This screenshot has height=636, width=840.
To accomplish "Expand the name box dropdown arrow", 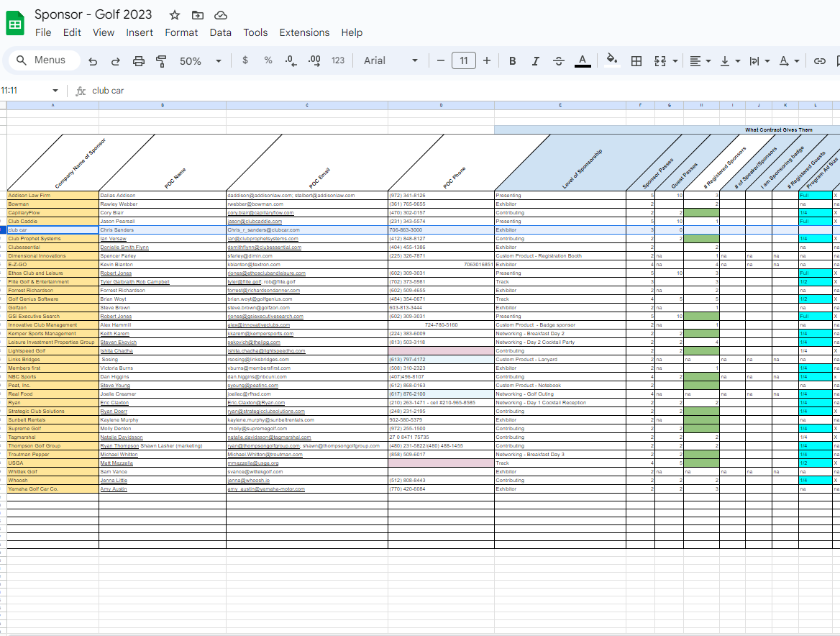I will [x=55, y=91].
